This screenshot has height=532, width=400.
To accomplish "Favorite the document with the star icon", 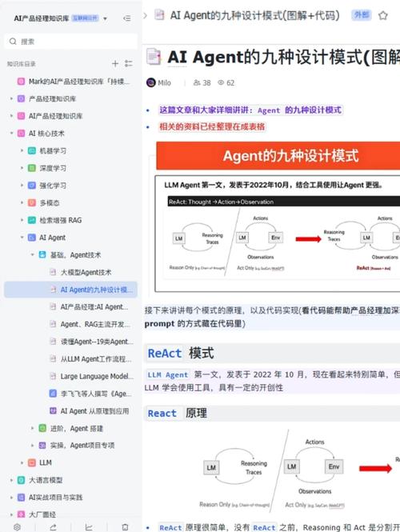I will 383,16.
